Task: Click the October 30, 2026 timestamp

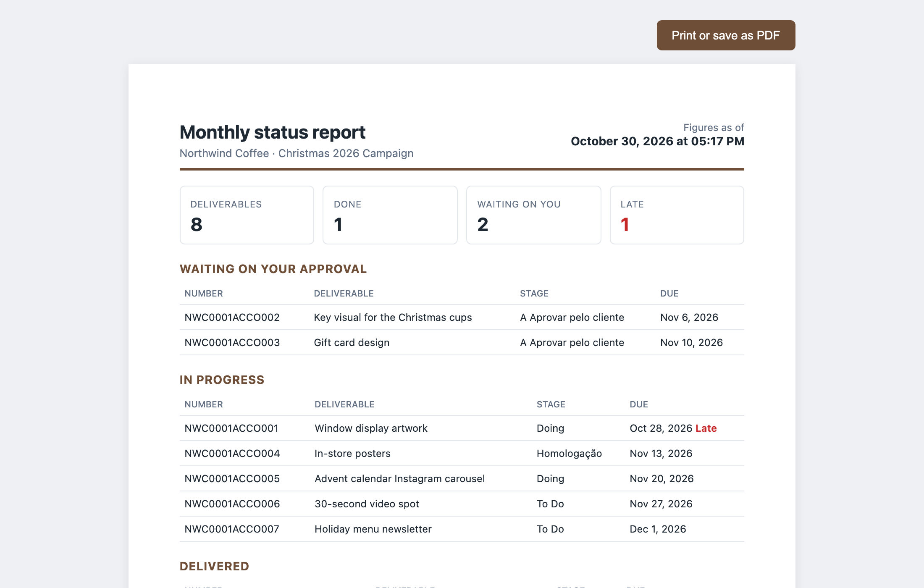Action: [657, 141]
